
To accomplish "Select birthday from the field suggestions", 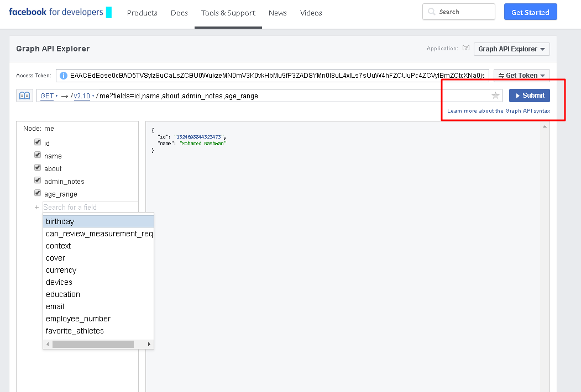I will (60, 221).
